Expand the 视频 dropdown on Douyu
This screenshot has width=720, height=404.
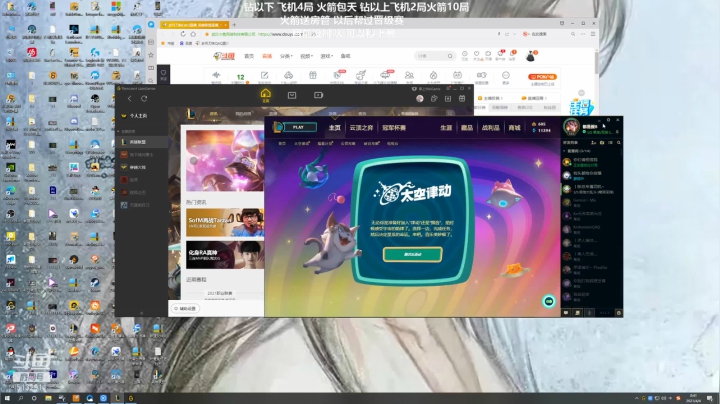click(306, 56)
